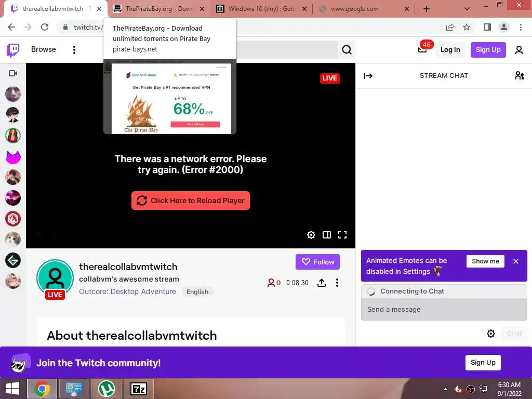Viewport: 532px width, 399px height.
Task: Open the notifications inbox with 46 badge
Action: click(x=422, y=49)
